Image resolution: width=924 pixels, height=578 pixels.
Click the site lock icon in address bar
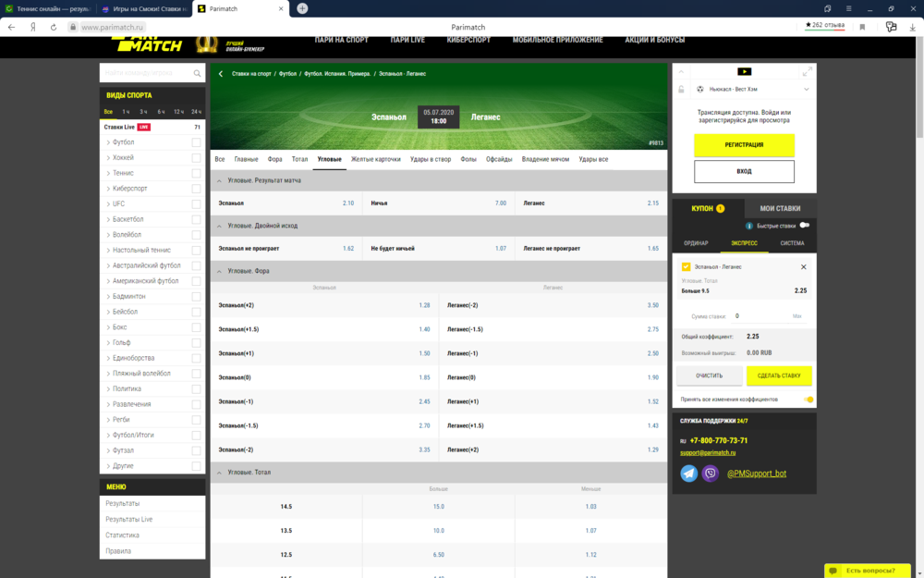click(x=72, y=27)
